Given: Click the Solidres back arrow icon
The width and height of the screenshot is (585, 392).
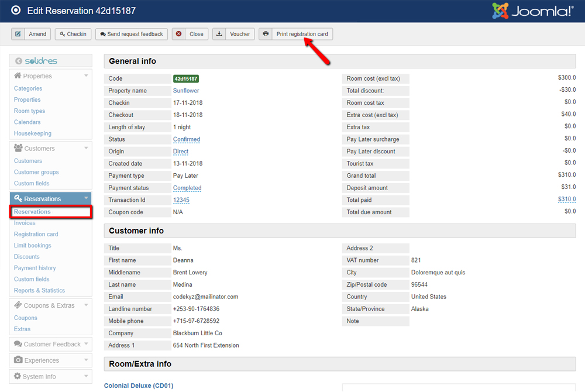Looking at the screenshot, I should [x=19, y=61].
